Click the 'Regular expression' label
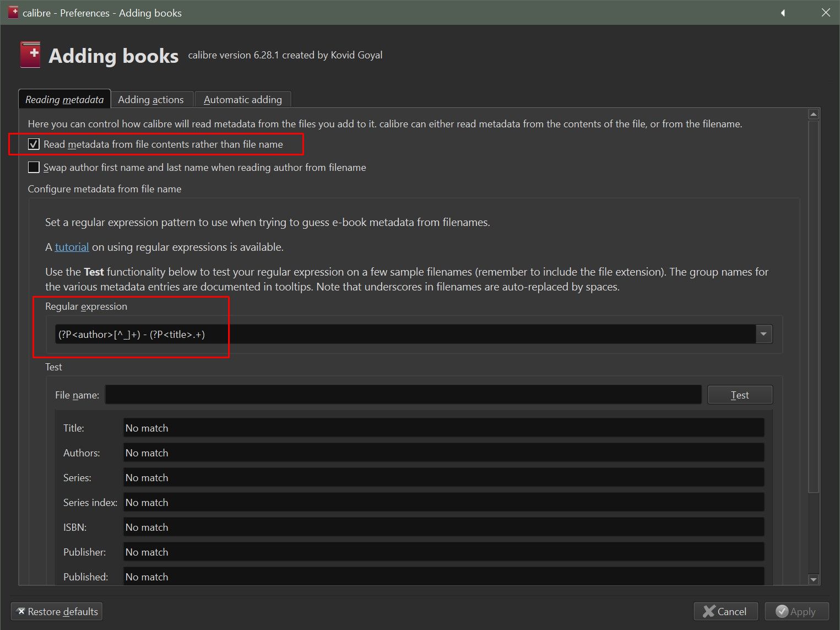Viewport: 840px width, 630px height. [x=86, y=306]
